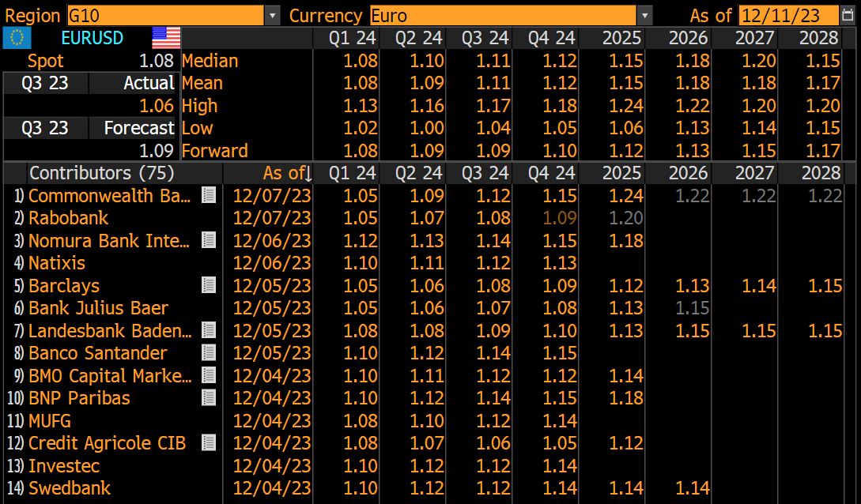Image resolution: width=861 pixels, height=504 pixels.
Task: Click High 2025 value 1.24
Action: coord(626,105)
